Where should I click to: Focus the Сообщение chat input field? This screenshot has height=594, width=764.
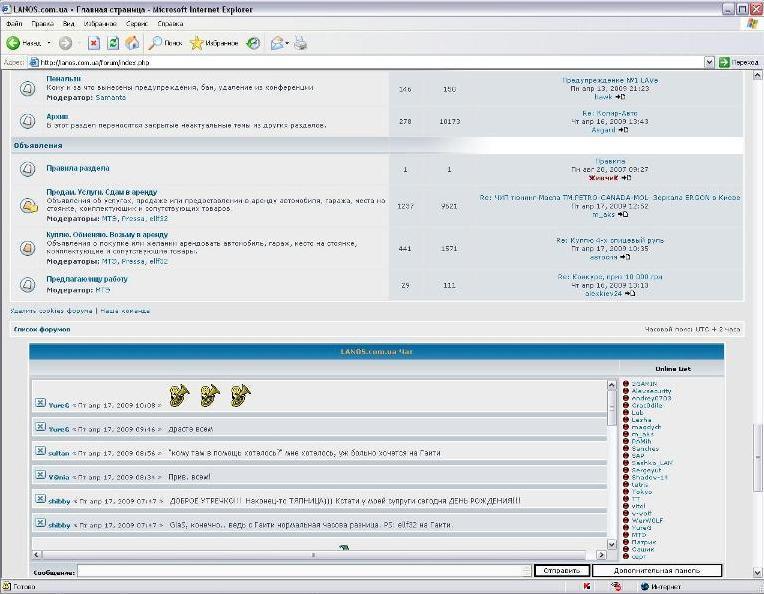(x=304, y=571)
